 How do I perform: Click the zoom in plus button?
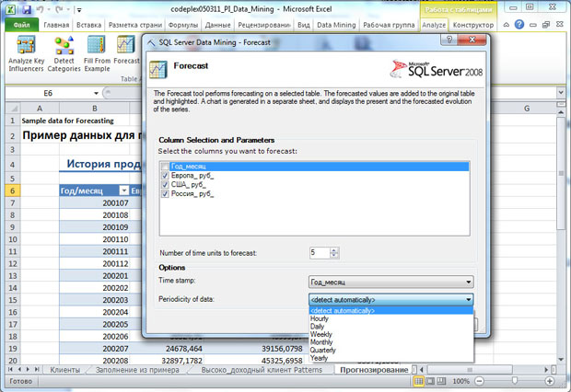pos(550,381)
